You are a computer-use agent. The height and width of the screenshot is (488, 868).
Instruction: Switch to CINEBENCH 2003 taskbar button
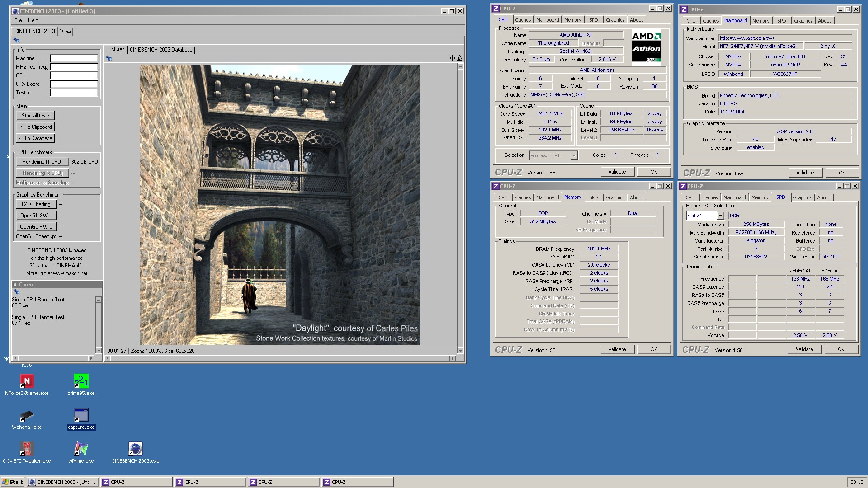pos(62,482)
